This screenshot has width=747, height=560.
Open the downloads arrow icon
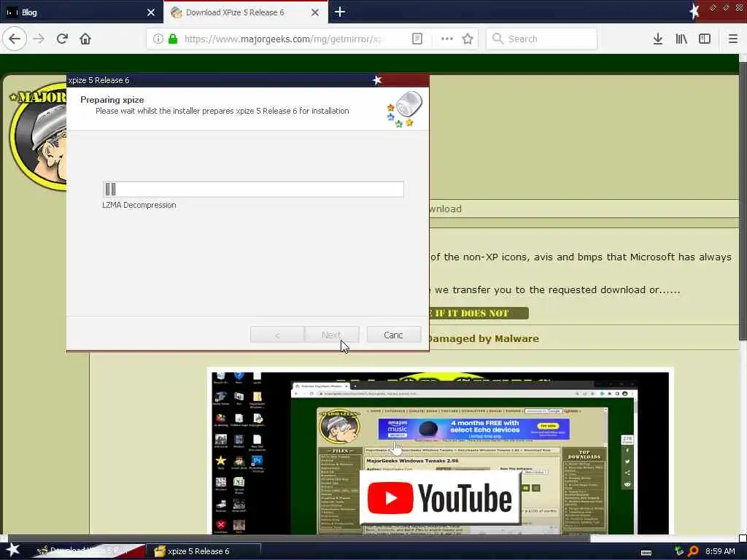[658, 39]
